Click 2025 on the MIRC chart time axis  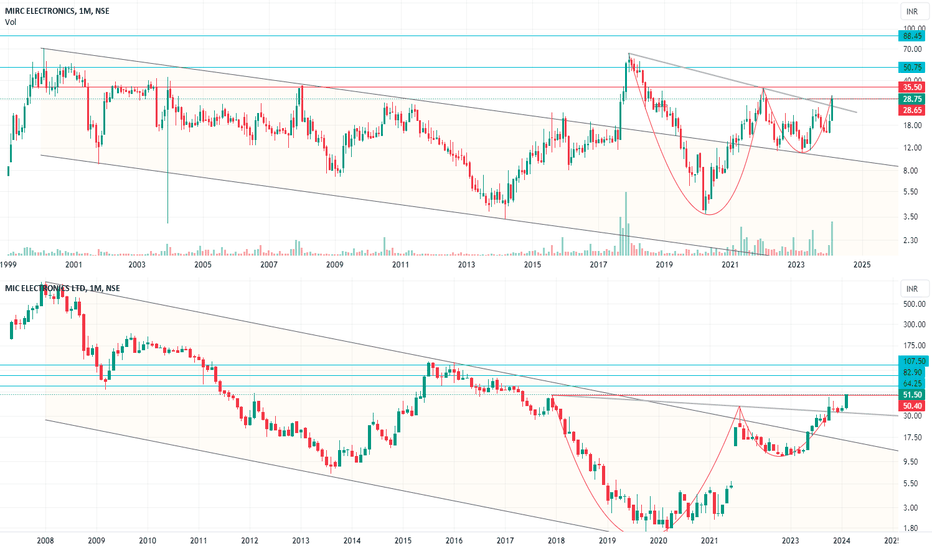click(x=862, y=265)
